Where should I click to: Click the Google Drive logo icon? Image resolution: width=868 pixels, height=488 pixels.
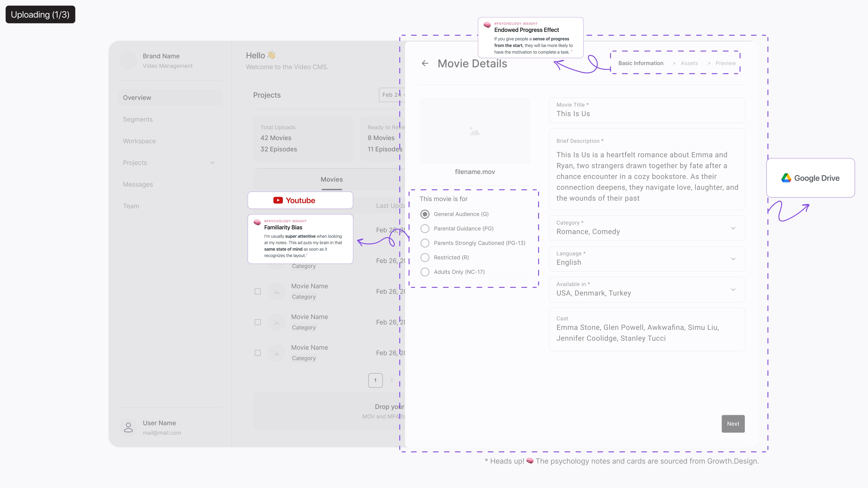[786, 178]
